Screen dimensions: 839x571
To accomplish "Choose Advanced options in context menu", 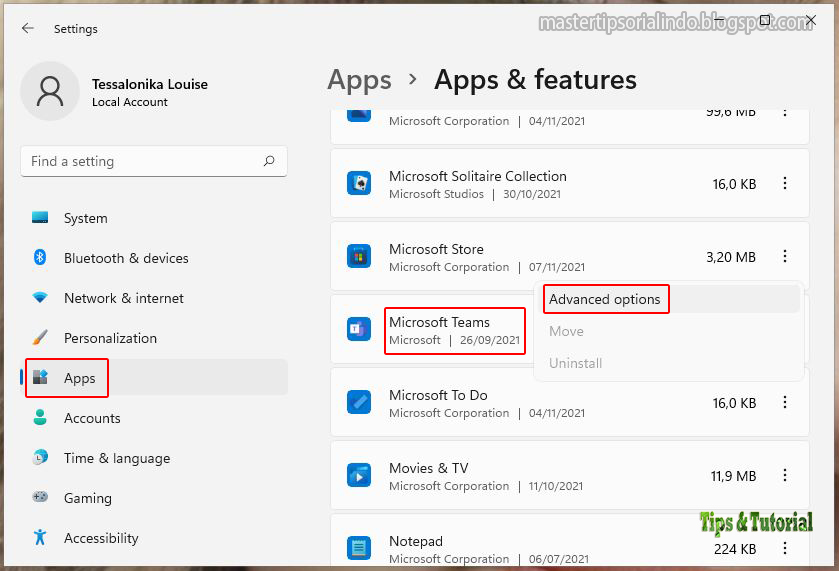I will click(669, 299).
